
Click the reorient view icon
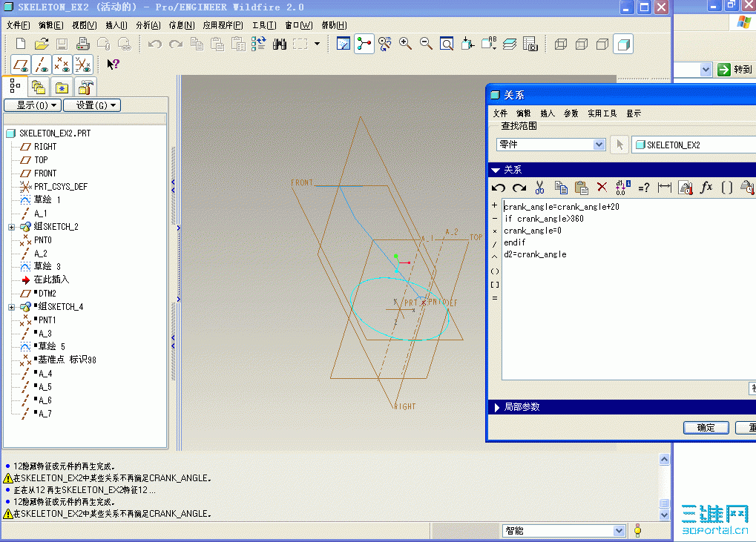click(x=467, y=44)
